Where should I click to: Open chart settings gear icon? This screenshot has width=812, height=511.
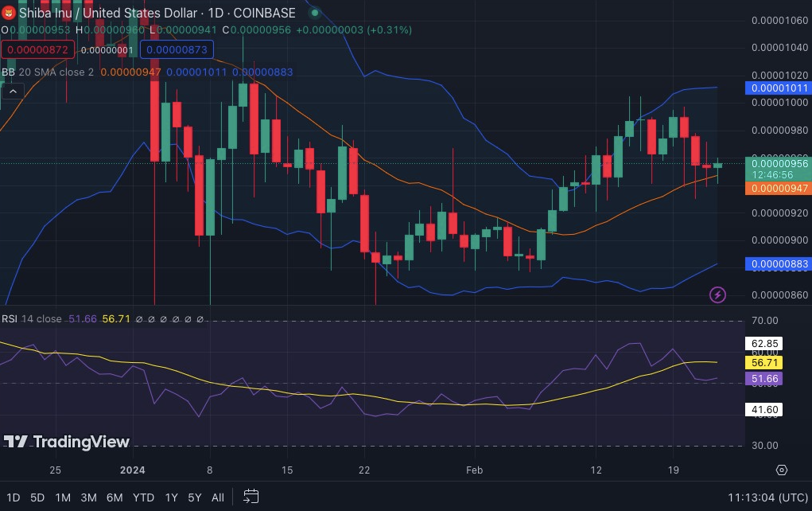tap(782, 470)
